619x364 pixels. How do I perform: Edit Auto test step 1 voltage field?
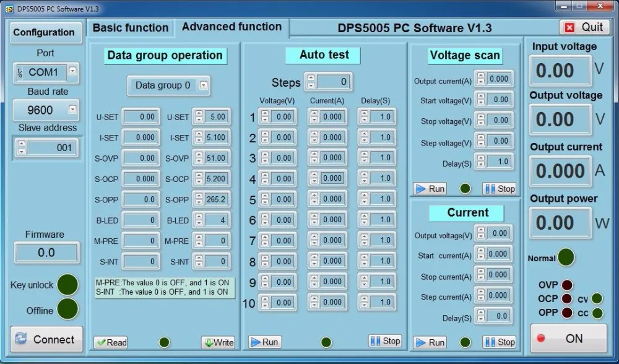click(x=282, y=117)
